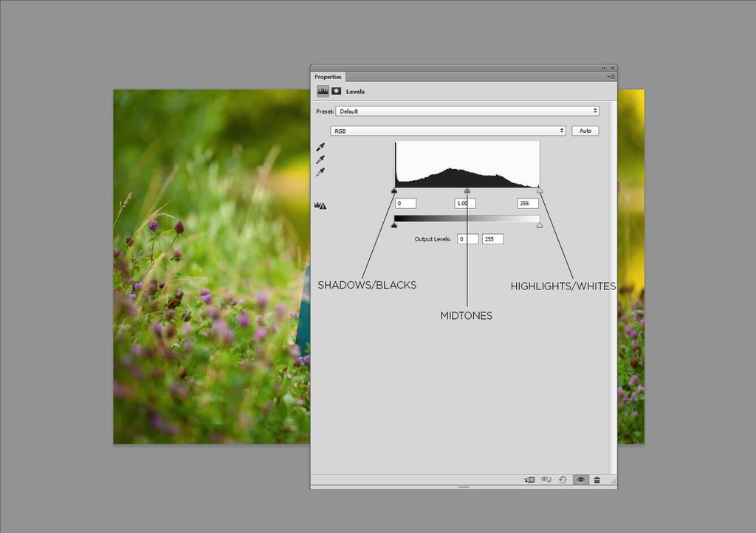Image resolution: width=756 pixels, height=533 pixels.
Task: Click the layer mask icon beside Levels
Action: click(x=336, y=91)
